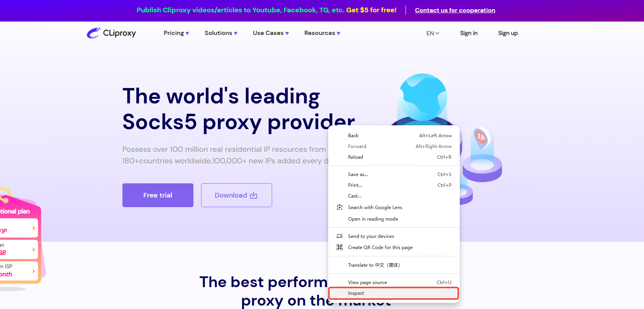Image resolution: width=644 pixels, height=309 pixels.
Task: Choose Print... from the context menu
Action: [394, 185]
